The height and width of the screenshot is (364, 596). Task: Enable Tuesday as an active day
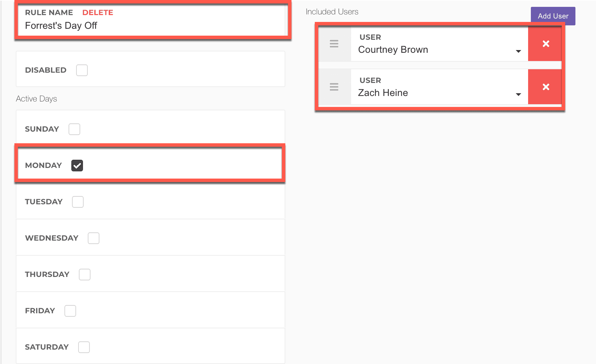coord(78,202)
